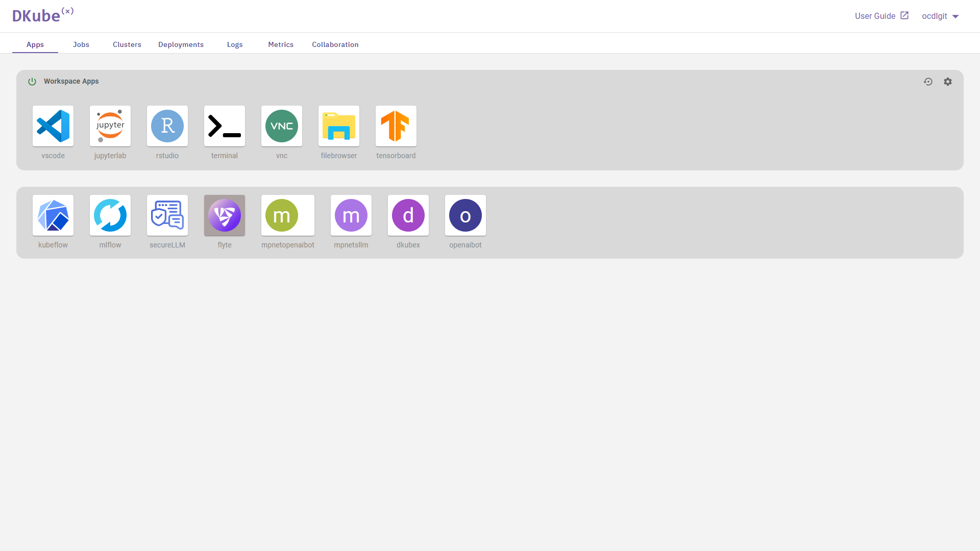This screenshot has height=551, width=980.
Task: Launch the kubeflow app
Action: click(x=53, y=215)
